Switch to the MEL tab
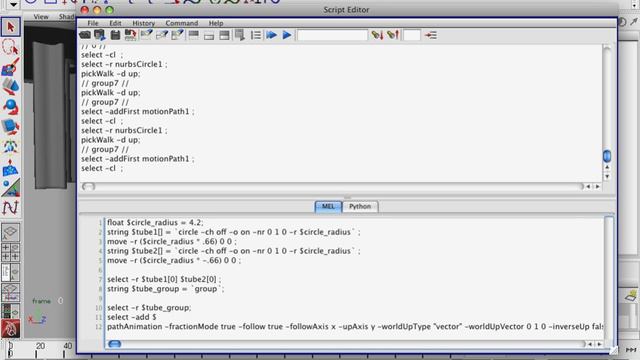 (x=328, y=207)
